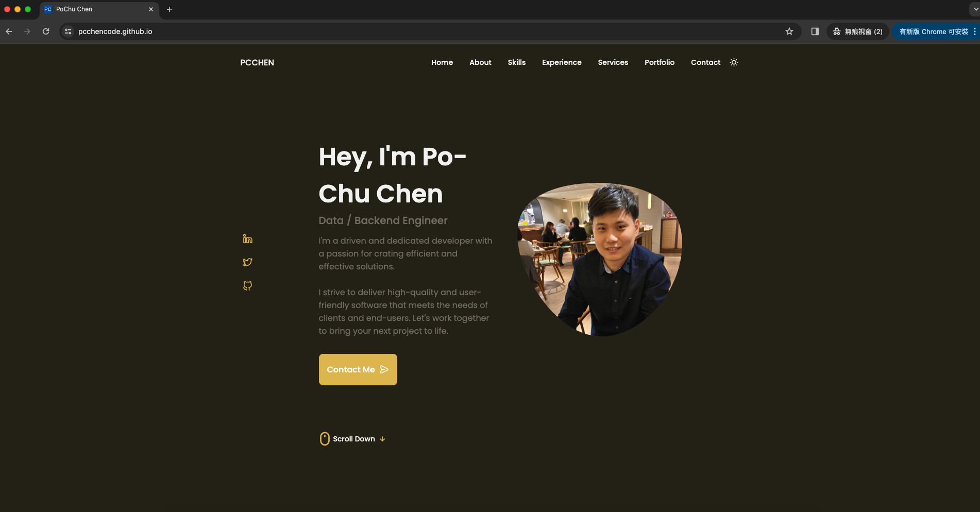This screenshot has height=512, width=980.
Task: Open the Twitter bird icon
Action: (247, 262)
